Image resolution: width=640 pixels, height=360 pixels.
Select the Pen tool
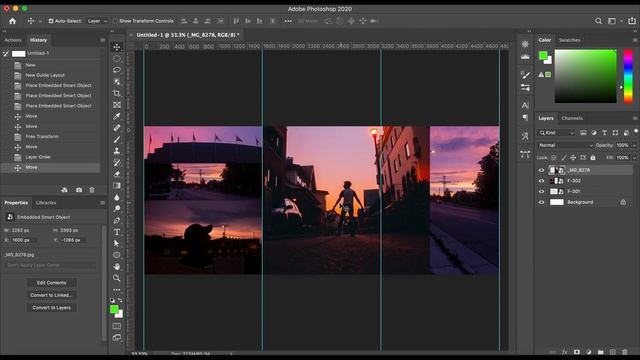pyautogui.click(x=117, y=220)
